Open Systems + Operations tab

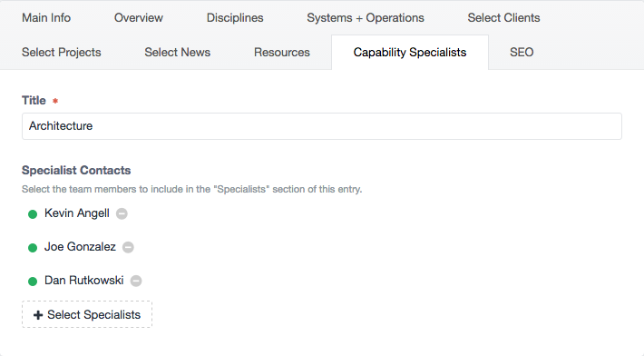tap(366, 17)
